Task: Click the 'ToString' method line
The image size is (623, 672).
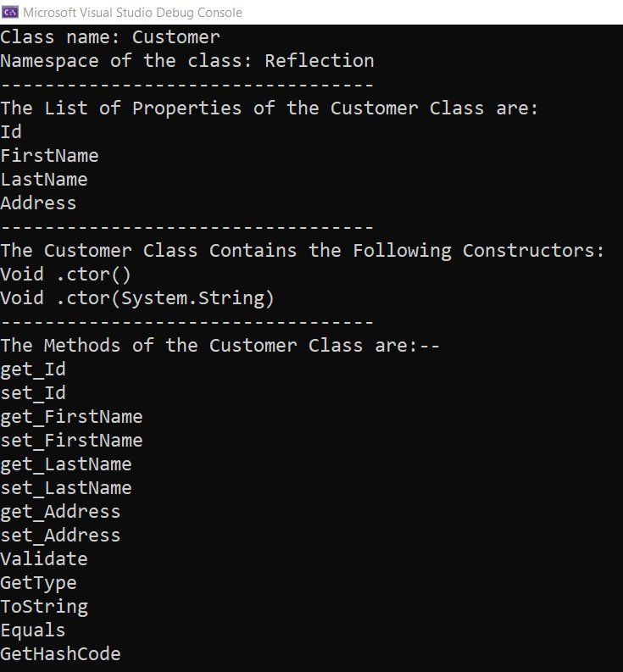Action: pyautogui.click(x=44, y=607)
